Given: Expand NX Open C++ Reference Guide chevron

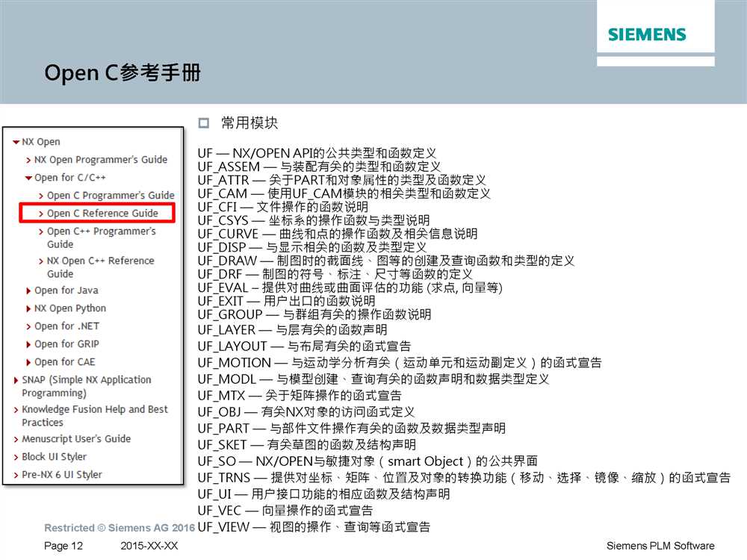Looking at the screenshot, I should [41, 261].
